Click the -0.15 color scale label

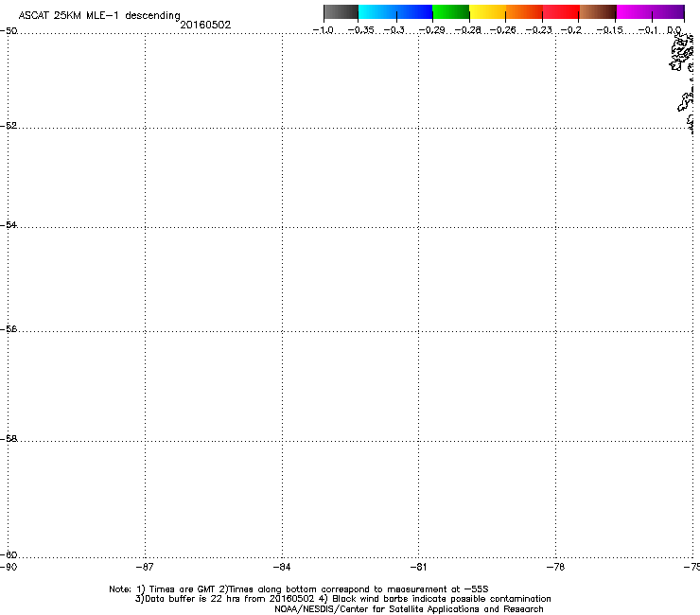pyautogui.click(x=609, y=30)
